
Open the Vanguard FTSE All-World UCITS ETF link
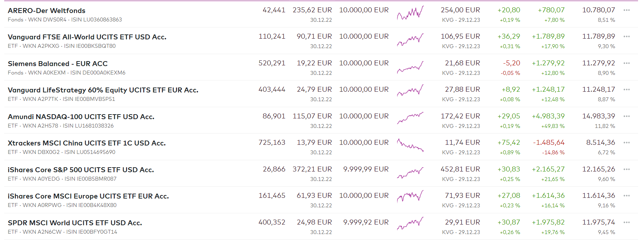pyautogui.click(x=87, y=37)
